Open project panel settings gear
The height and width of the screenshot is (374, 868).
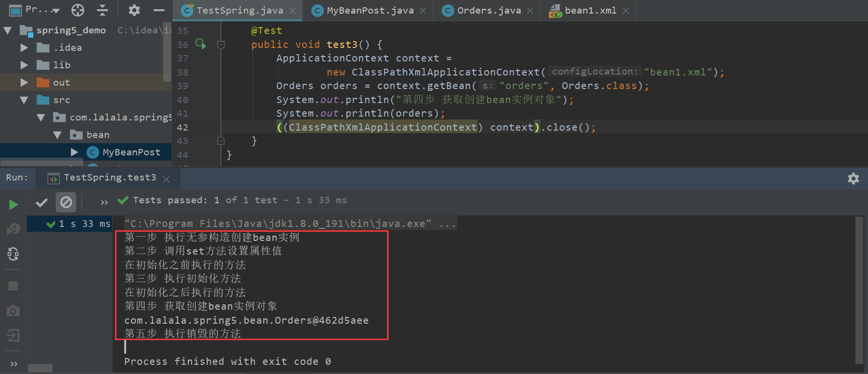coord(134,10)
